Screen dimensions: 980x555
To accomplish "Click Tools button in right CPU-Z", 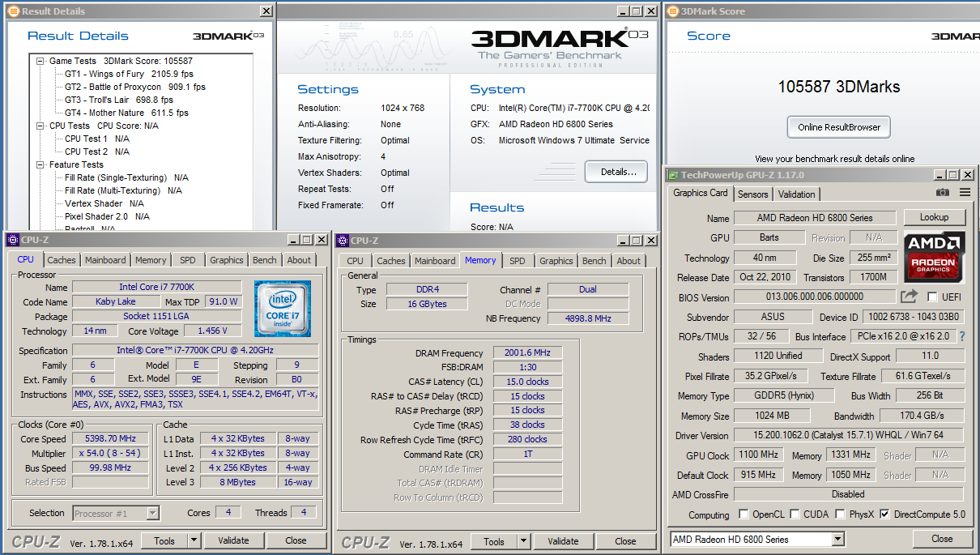I will click(x=494, y=541).
